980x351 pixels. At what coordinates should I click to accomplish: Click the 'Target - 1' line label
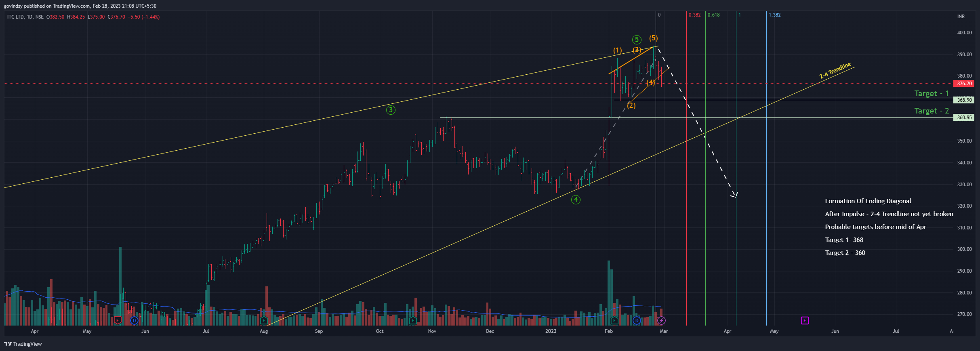click(931, 94)
